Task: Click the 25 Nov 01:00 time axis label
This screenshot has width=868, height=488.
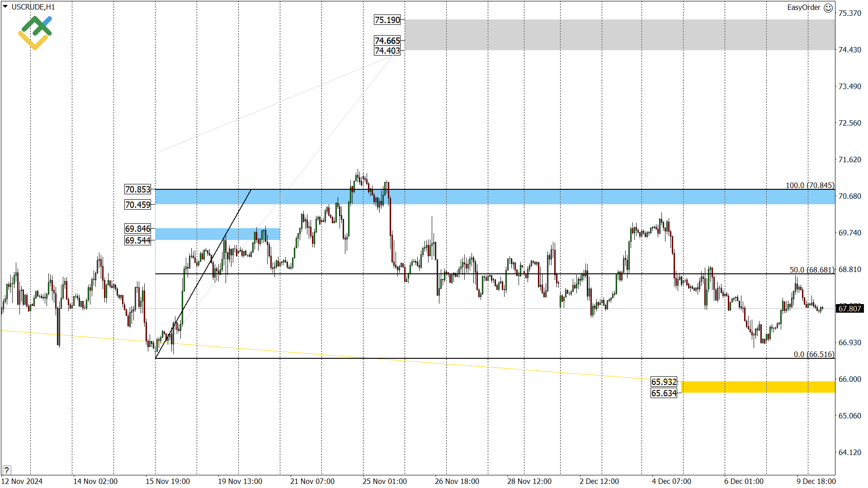Action: 384,481
